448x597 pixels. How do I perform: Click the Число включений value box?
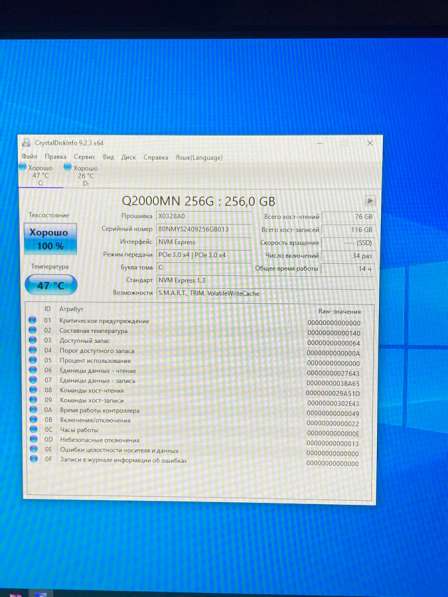click(348, 256)
